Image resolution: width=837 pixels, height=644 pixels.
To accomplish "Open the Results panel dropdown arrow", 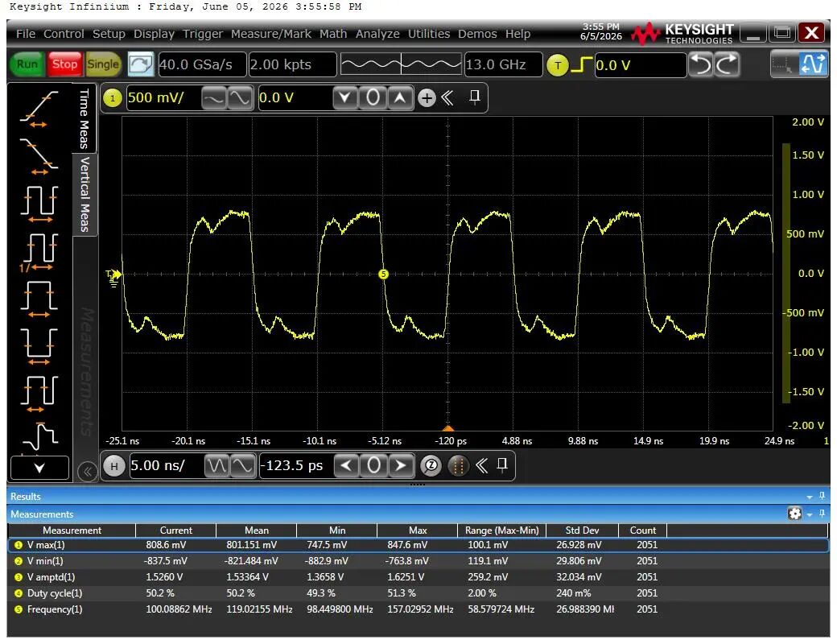I will (x=810, y=497).
